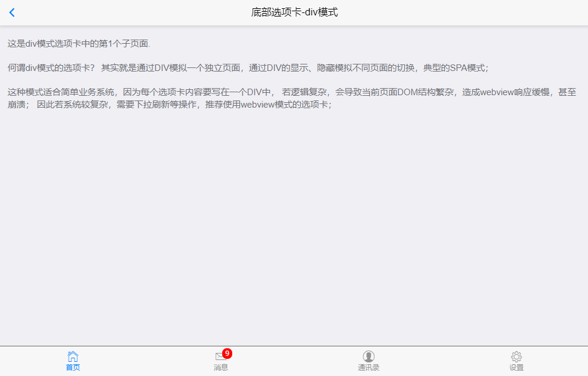
Task: Switch to the 通讯录 tab label
Action: point(368,367)
